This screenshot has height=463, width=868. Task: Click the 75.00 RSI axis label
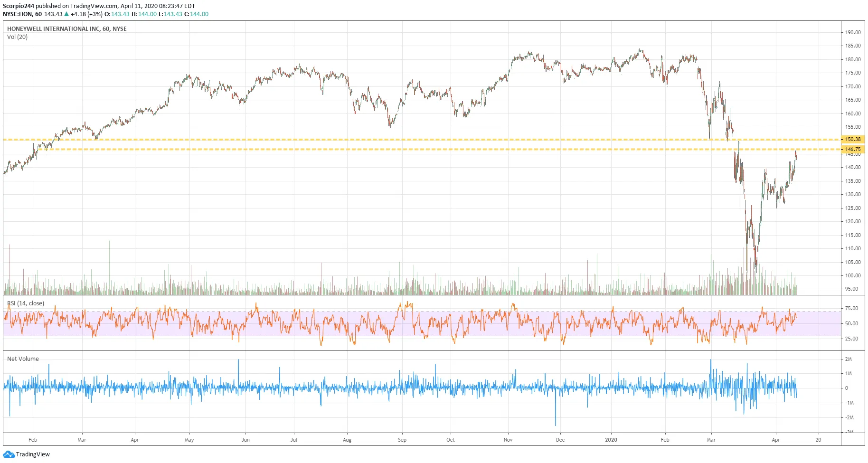pos(851,309)
